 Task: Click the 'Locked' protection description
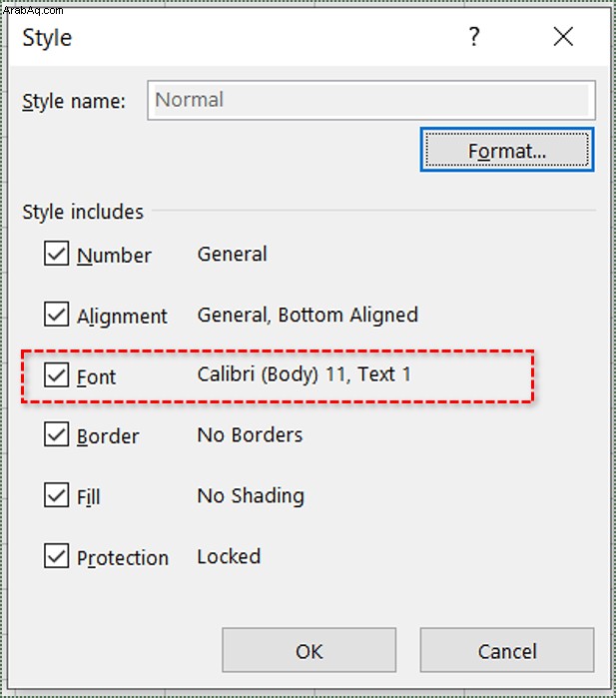click(229, 556)
